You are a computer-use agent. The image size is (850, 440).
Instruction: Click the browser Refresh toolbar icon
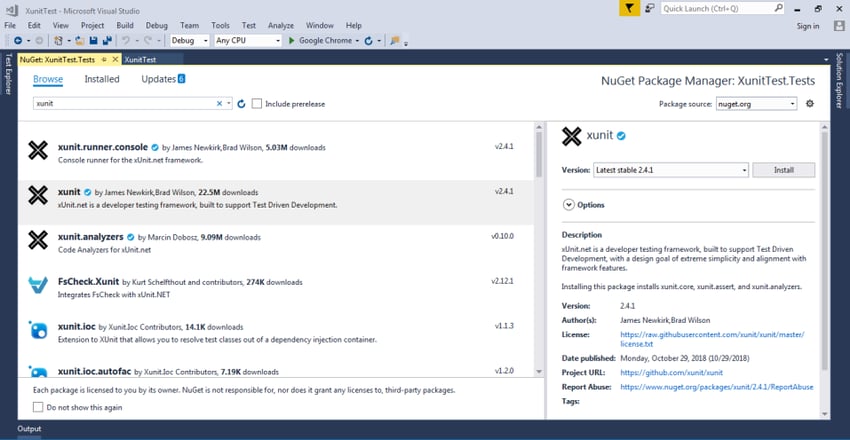pyautogui.click(x=369, y=41)
